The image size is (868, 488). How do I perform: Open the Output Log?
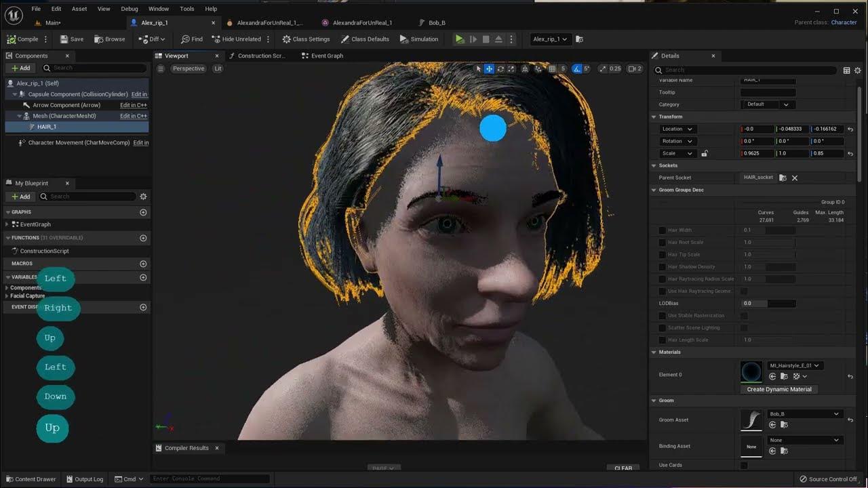[84, 479]
